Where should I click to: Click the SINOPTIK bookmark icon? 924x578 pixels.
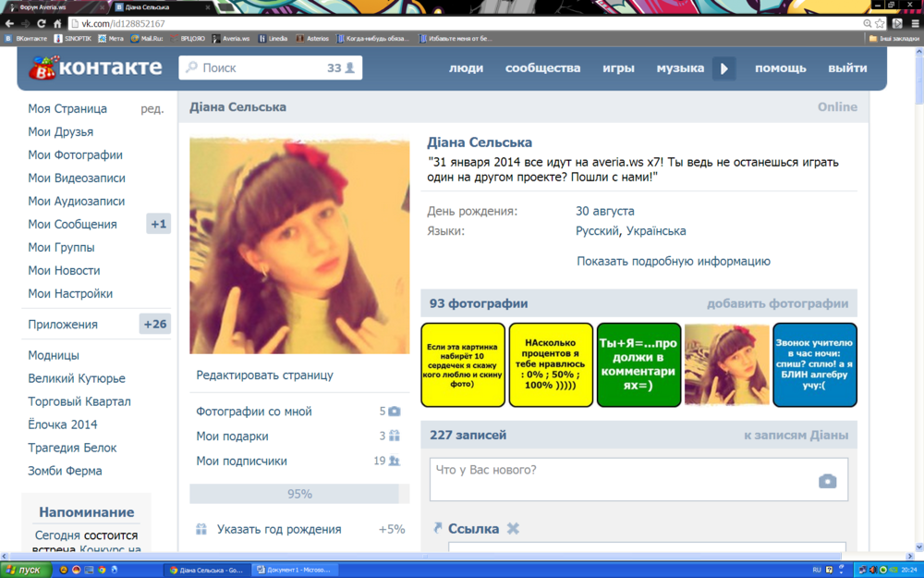[x=57, y=38]
